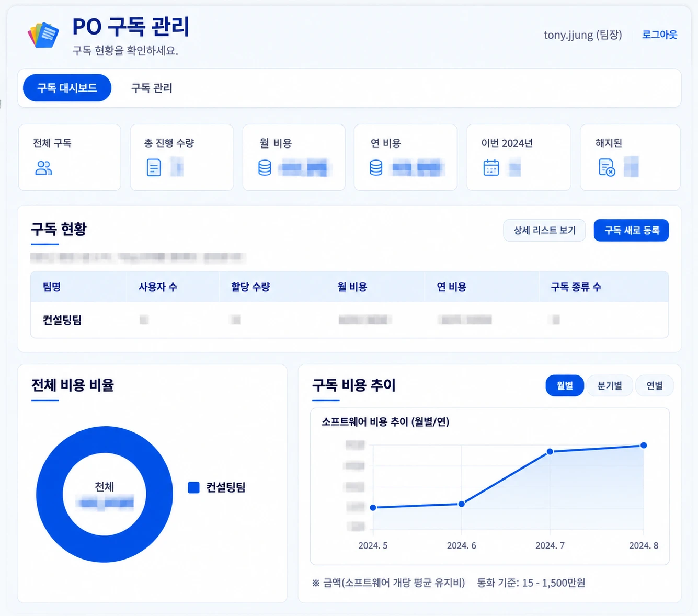
Task: Click the 컨설팅팀 legend label
Action: tap(226, 487)
